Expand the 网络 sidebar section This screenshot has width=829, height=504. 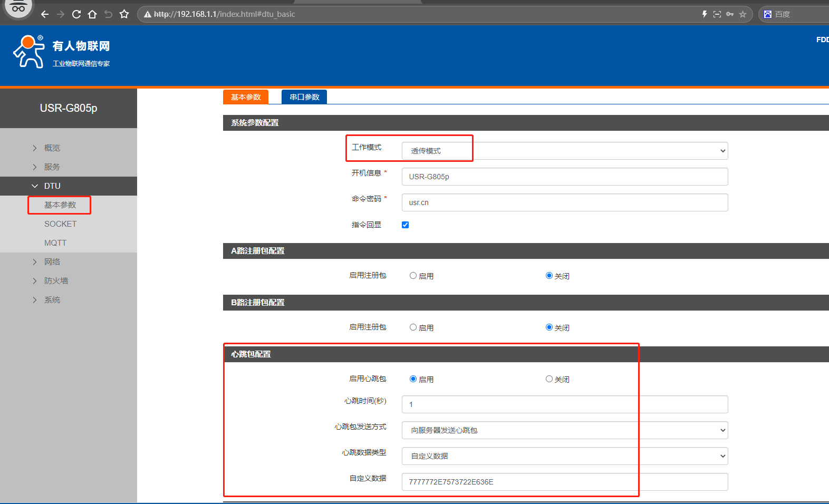(x=52, y=262)
